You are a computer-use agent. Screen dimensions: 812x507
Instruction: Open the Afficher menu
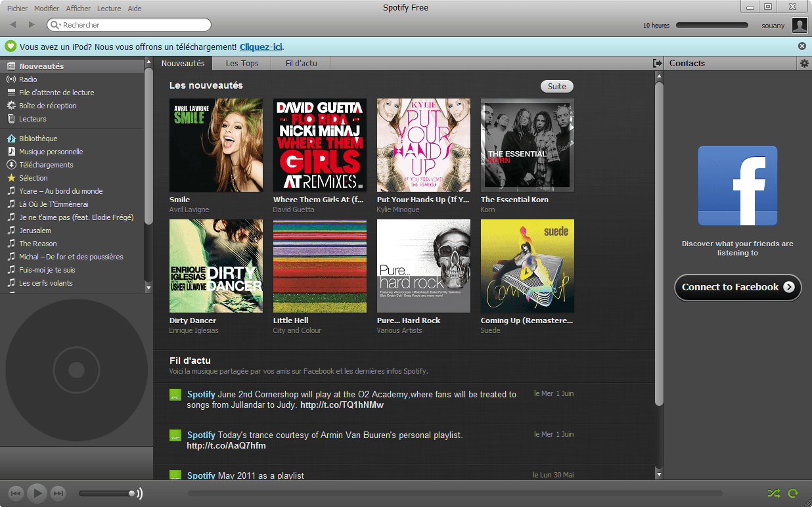[x=78, y=9]
